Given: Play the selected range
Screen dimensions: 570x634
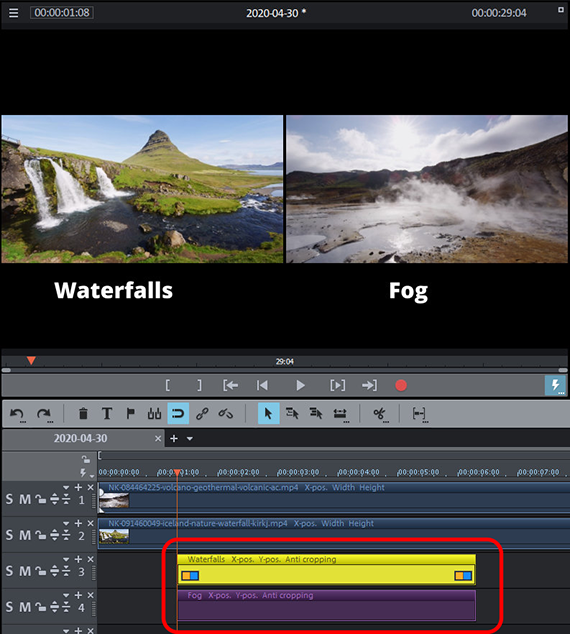Looking at the screenshot, I should [338, 385].
